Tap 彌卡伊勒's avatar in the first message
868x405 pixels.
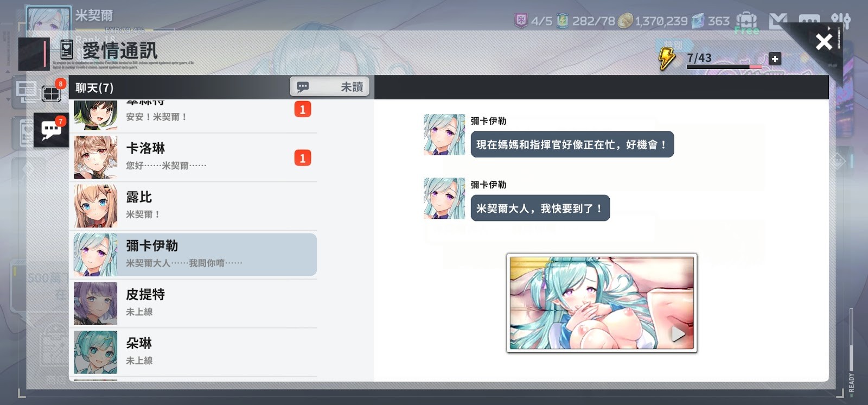[444, 135]
